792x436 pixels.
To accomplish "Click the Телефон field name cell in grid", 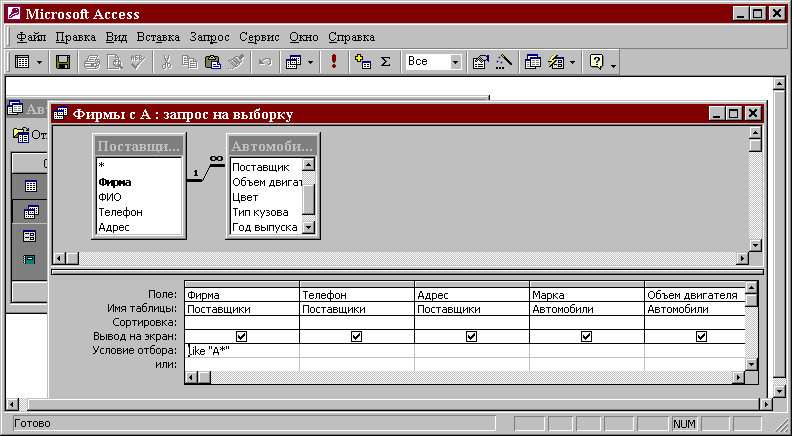I will pos(357,295).
